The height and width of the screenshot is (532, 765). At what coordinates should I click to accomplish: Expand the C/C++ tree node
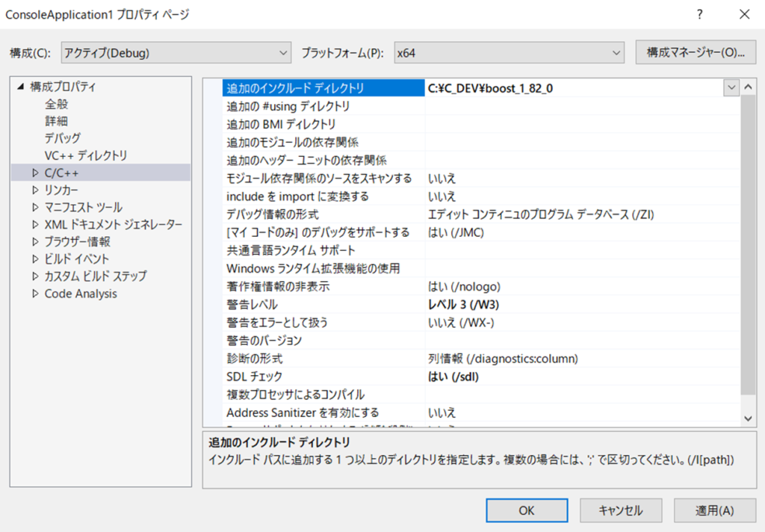pyautogui.click(x=34, y=173)
